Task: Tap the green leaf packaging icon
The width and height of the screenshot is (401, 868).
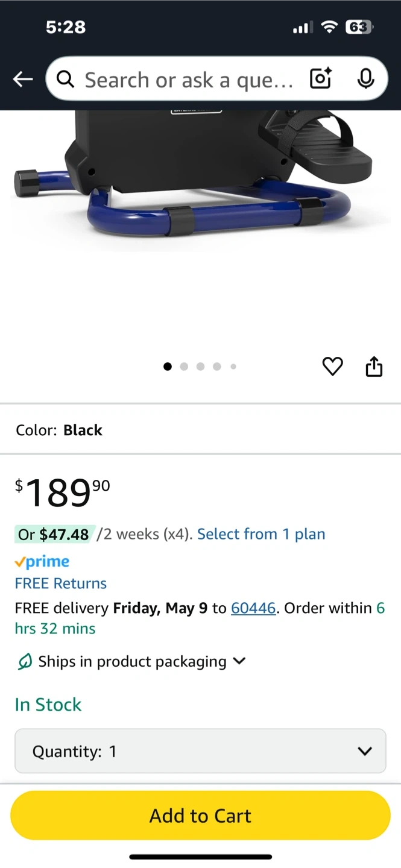Action: [x=25, y=662]
